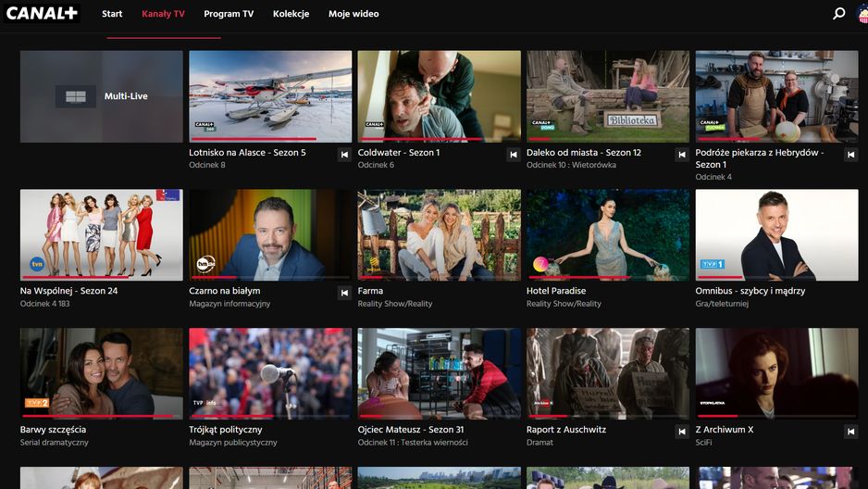Play the Coldwater - Sezon 1 thumbnail

[x=439, y=96]
